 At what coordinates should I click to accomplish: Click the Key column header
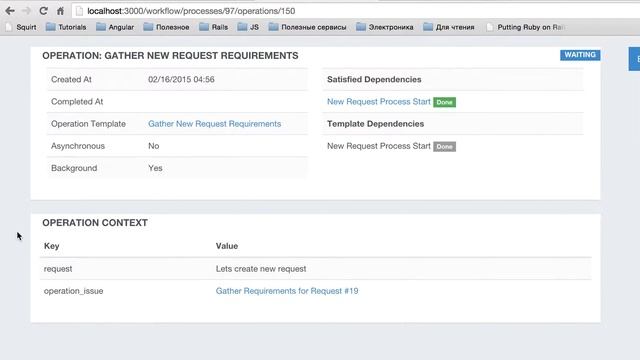(x=52, y=246)
